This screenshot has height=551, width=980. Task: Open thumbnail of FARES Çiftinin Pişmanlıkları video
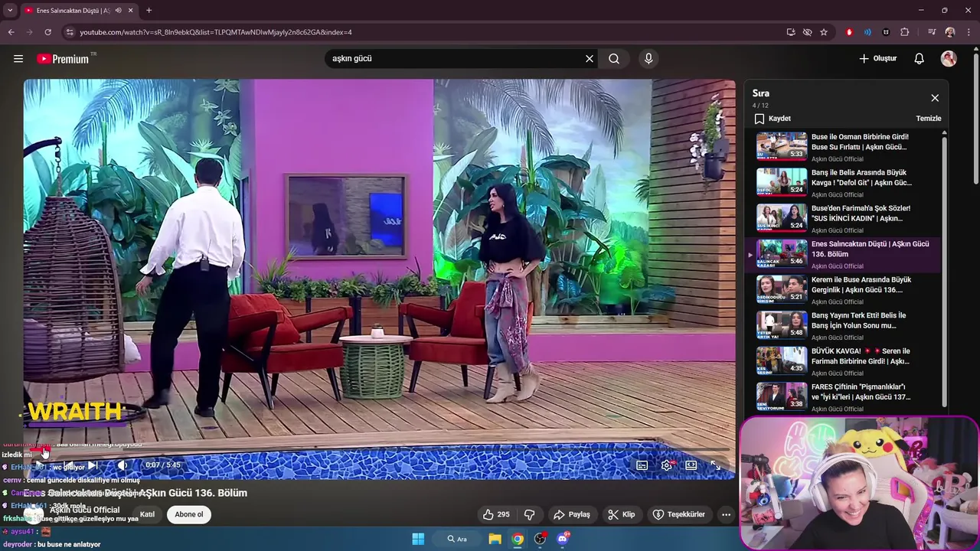782,396
